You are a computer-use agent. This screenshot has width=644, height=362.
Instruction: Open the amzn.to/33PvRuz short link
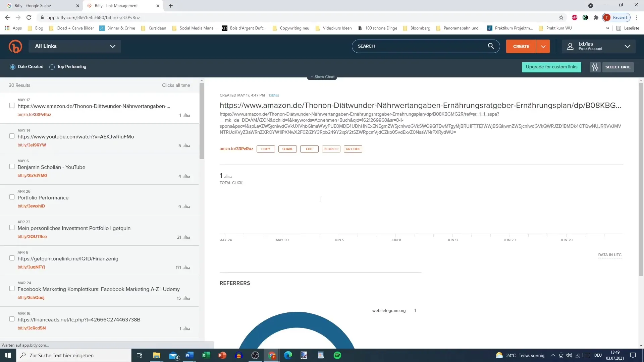click(236, 149)
